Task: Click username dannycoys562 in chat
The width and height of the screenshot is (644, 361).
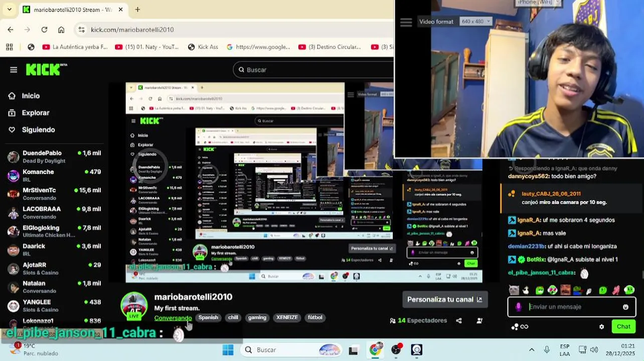Action: [x=529, y=176]
